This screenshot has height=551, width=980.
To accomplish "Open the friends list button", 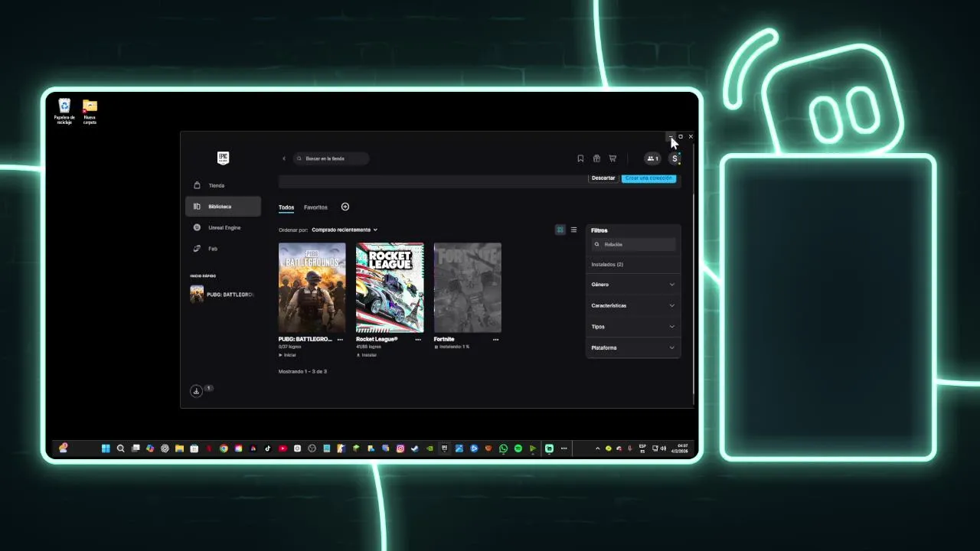I will [652, 158].
